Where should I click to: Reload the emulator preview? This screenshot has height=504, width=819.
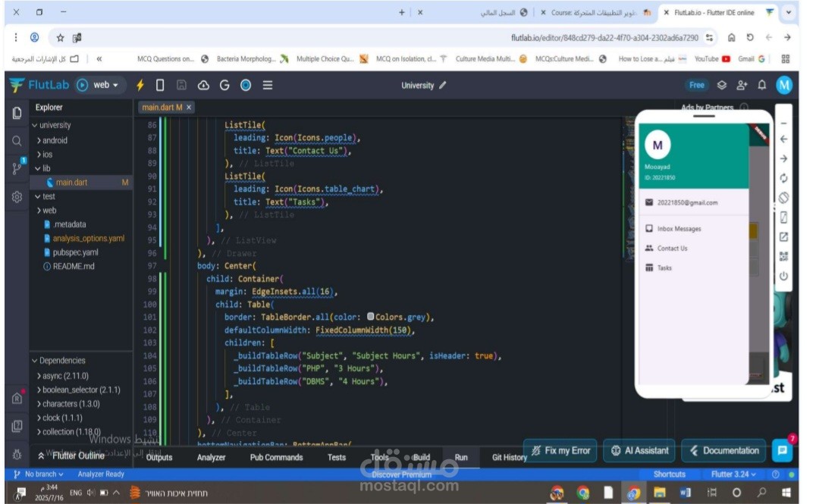[783, 178]
